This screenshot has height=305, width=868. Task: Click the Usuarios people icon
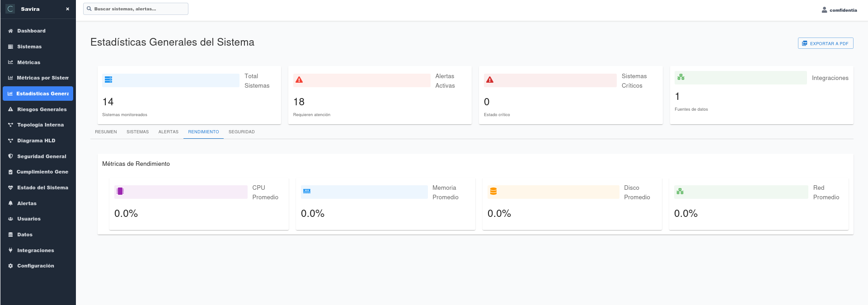point(10,219)
